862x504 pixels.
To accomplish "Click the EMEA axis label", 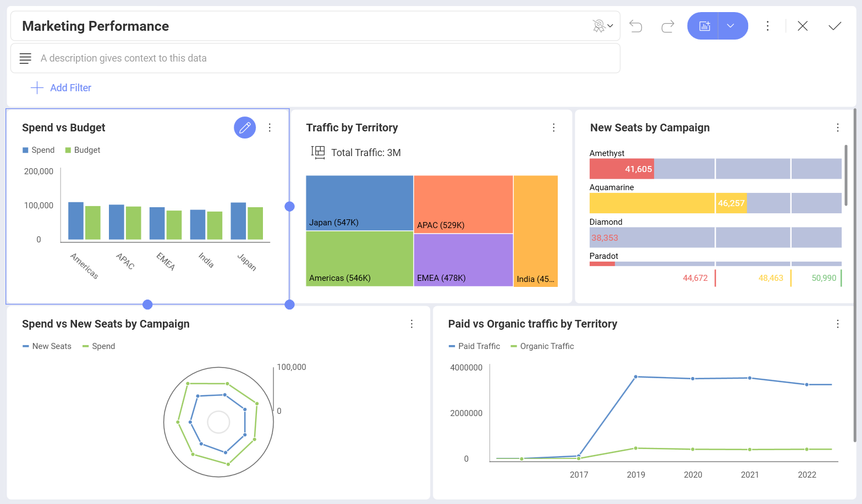I will [166, 261].
